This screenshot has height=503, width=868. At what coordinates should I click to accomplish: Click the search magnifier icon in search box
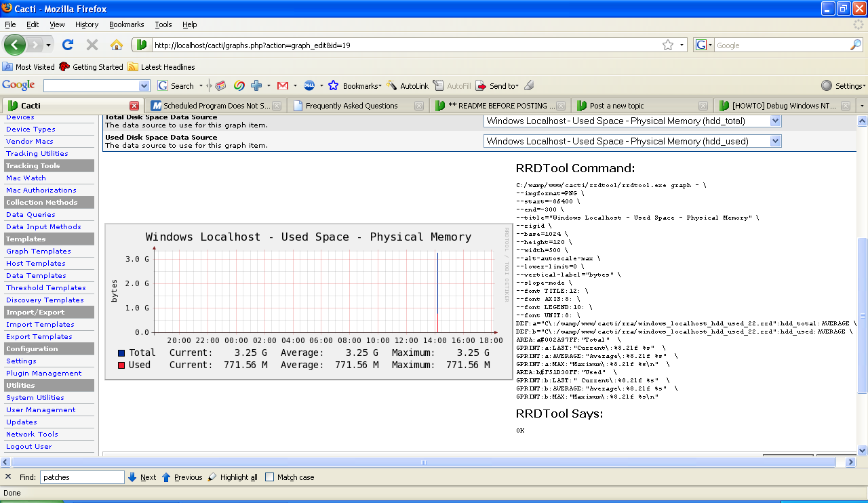tap(856, 45)
